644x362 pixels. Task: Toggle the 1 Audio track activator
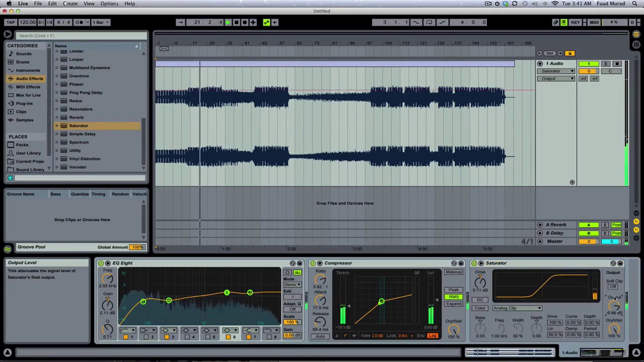pyautogui.click(x=588, y=64)
